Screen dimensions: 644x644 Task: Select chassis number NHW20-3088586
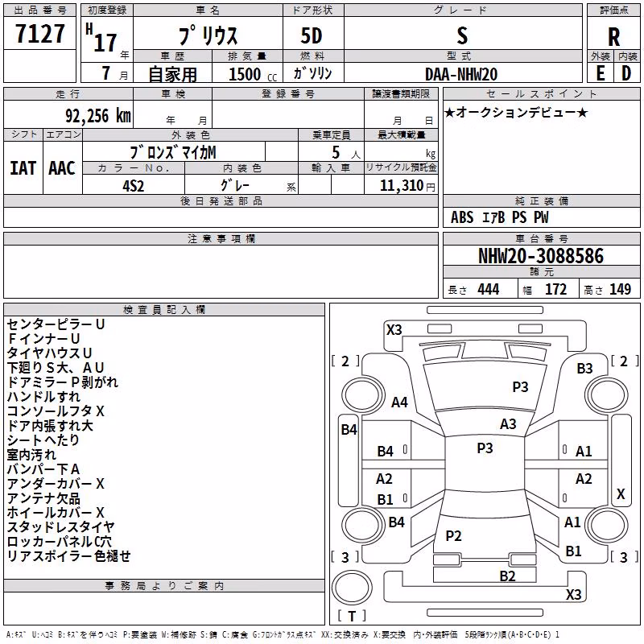pos(541,256)
